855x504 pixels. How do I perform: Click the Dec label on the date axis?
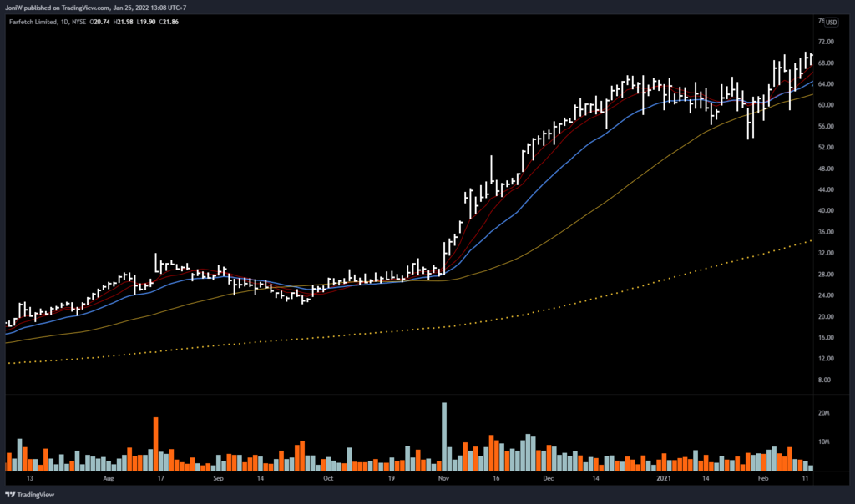548,480
